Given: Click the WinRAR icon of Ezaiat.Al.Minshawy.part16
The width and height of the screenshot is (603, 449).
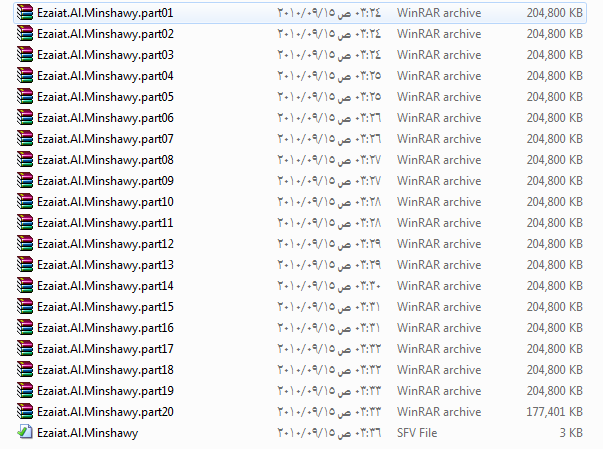Looking at the screenshot, I should [25, 328].
